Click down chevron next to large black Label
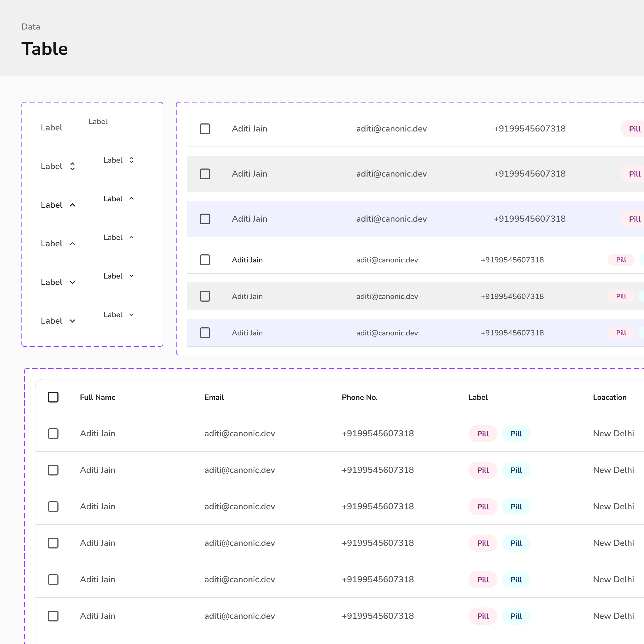The width and height of the screenshot is (644, 644). [72, 282]
